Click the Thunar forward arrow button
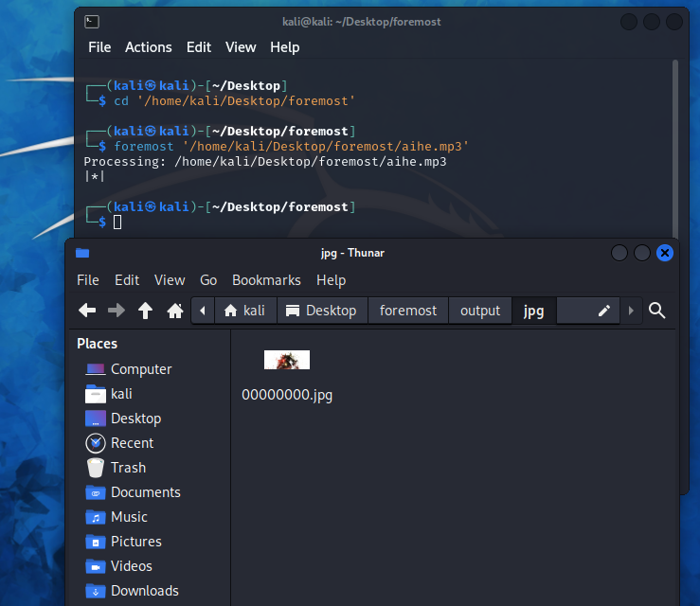This screenshot has height=606, width=700. tap(117, 311)
